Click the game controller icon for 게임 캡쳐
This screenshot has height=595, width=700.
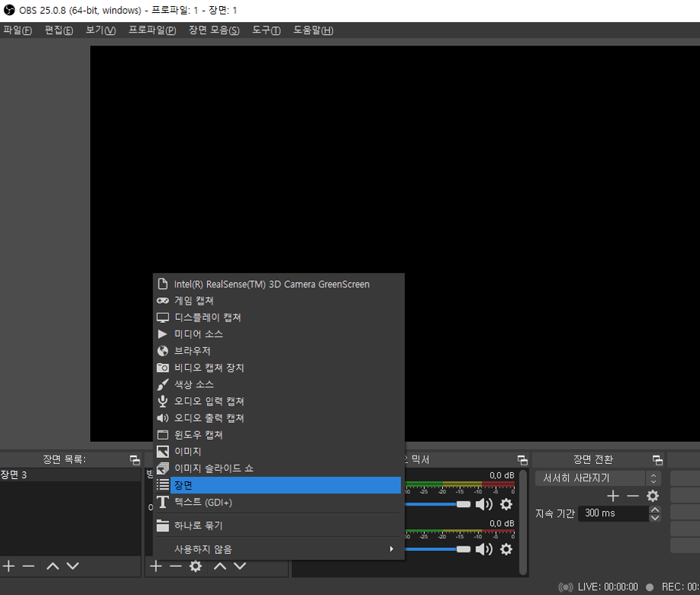click(163, 301)
